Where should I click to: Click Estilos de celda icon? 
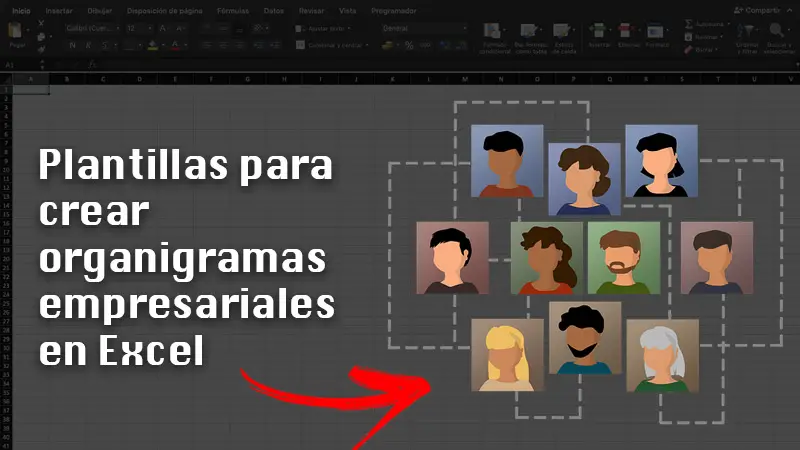point(561,31)
